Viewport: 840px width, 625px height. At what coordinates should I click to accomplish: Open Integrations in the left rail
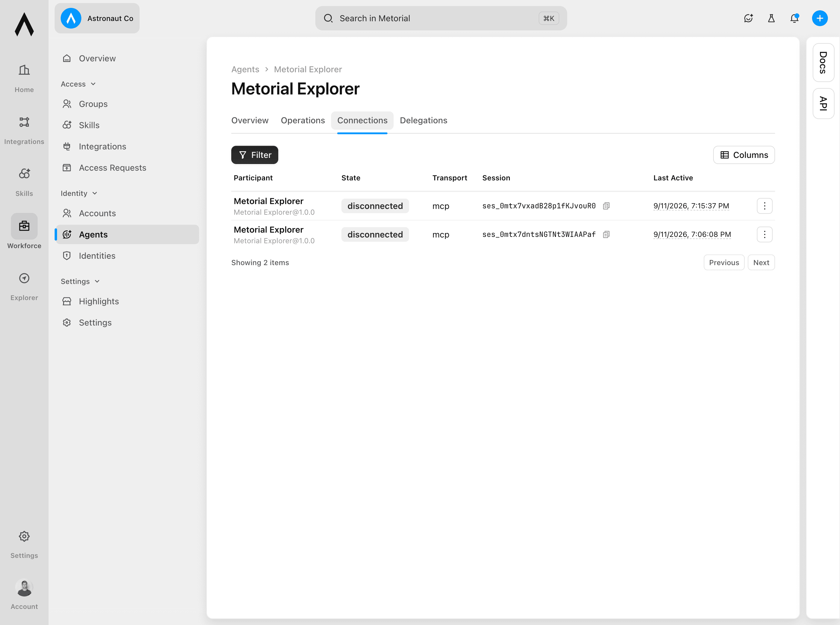(x=24, y=130)
